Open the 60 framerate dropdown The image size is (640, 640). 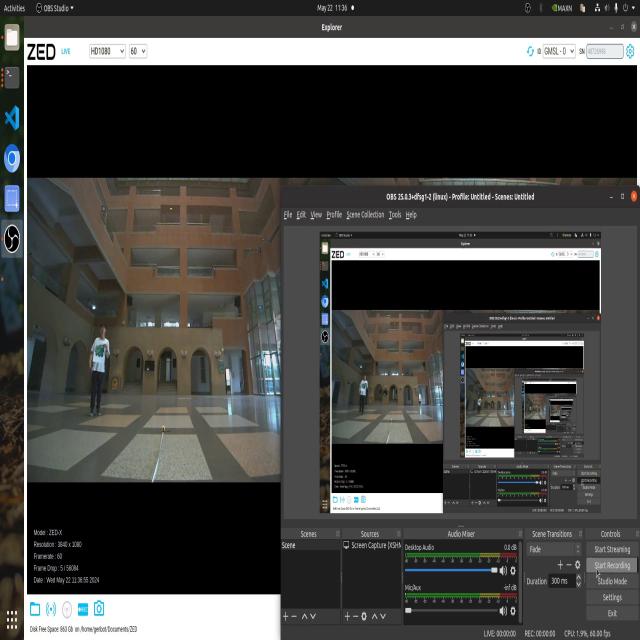tap(138, 51)
